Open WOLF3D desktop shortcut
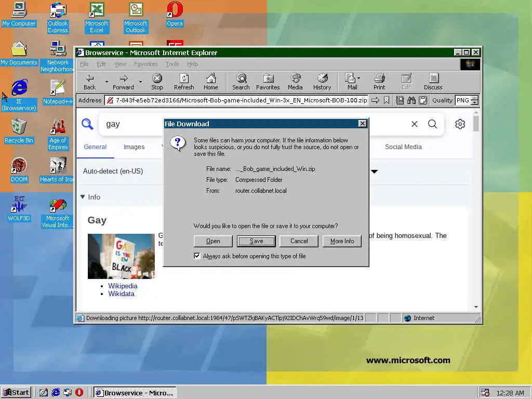This screenshot has width=532, height=399. tap(19, 209)
